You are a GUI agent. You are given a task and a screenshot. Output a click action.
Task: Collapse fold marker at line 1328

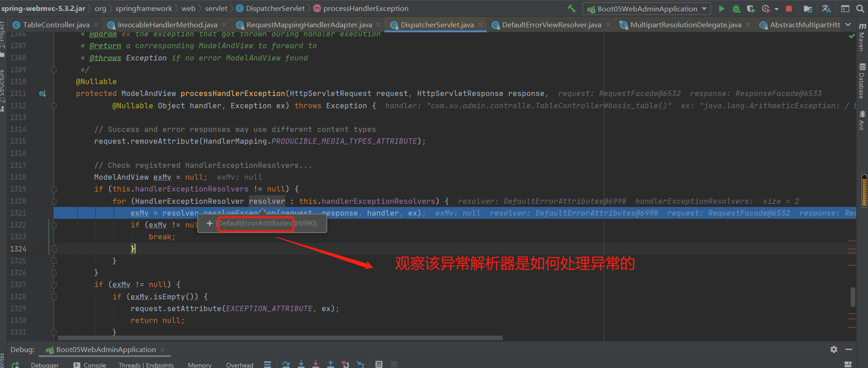54,297
